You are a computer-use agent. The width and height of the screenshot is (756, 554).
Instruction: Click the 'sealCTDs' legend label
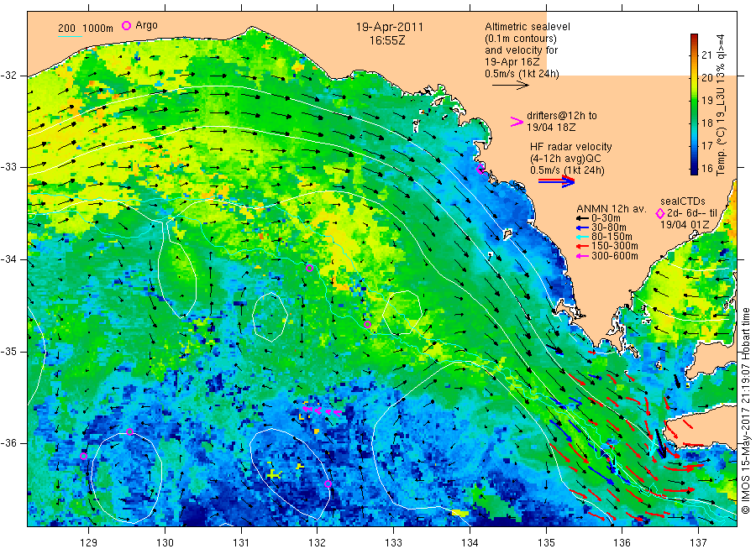tap(683, 201)
